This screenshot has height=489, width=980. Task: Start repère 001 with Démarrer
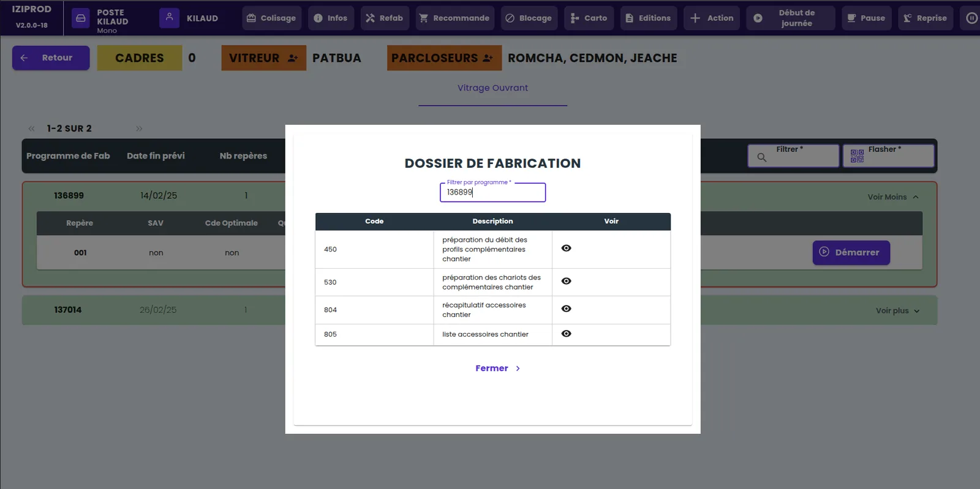[851, 252]
